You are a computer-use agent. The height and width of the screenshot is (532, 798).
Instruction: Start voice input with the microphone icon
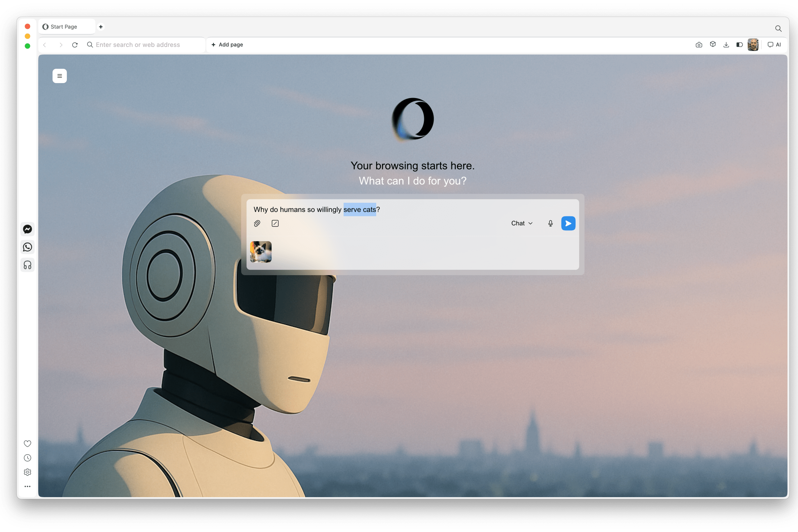click(x=551, y=223)
